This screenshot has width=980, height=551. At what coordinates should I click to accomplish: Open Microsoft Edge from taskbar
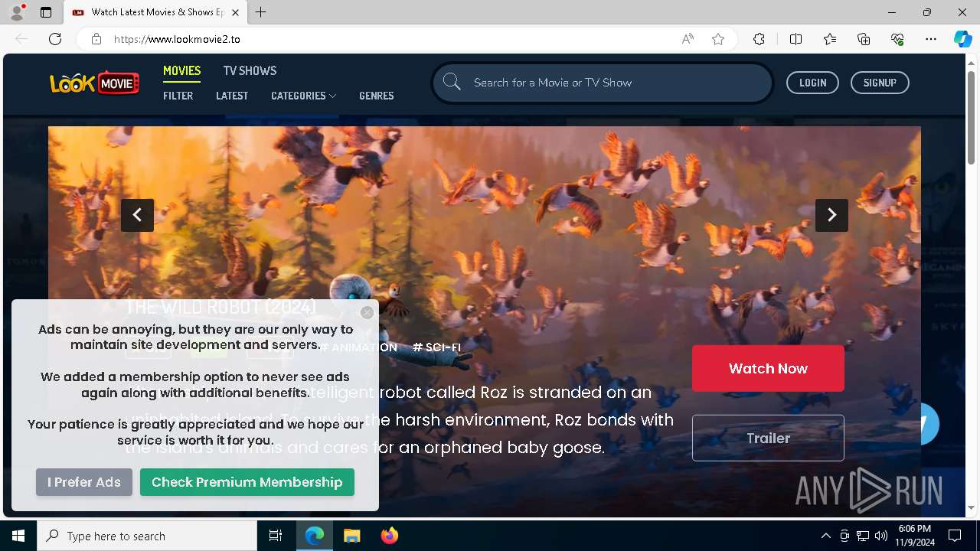(315, 536)
